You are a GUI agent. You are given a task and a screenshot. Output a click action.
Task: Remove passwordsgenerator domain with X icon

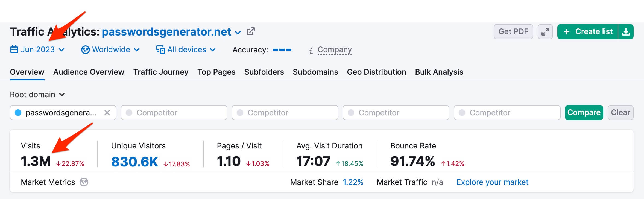click(x=107, y=113)
